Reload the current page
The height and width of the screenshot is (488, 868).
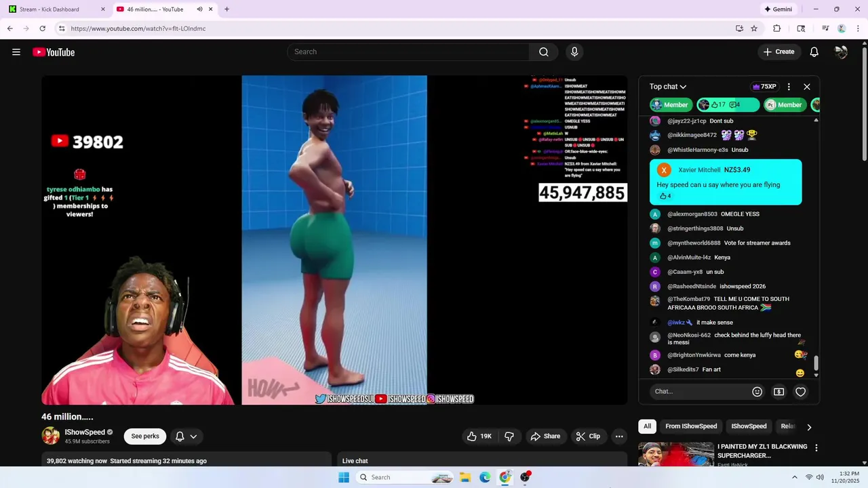point(42,28)
